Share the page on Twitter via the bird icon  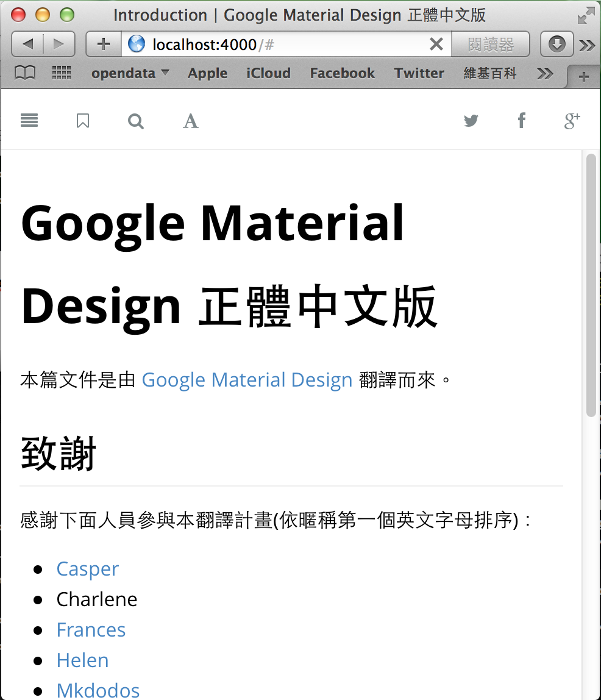(471, 121)
